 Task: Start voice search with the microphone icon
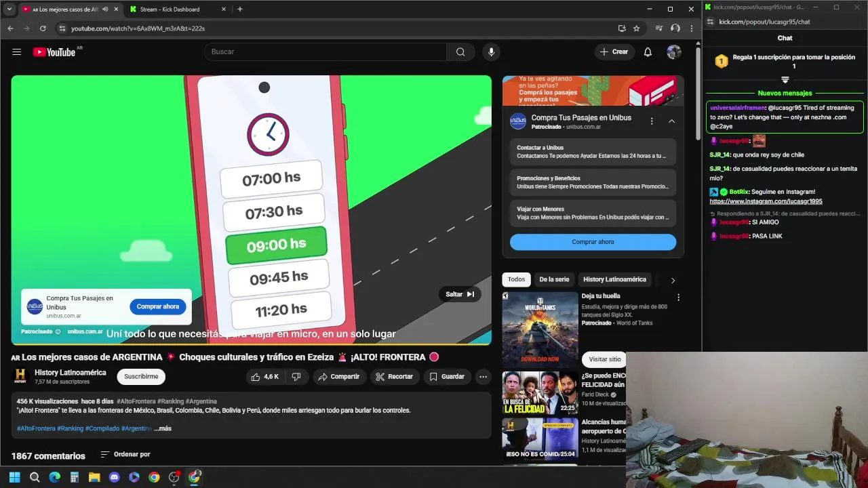point(491,52)
